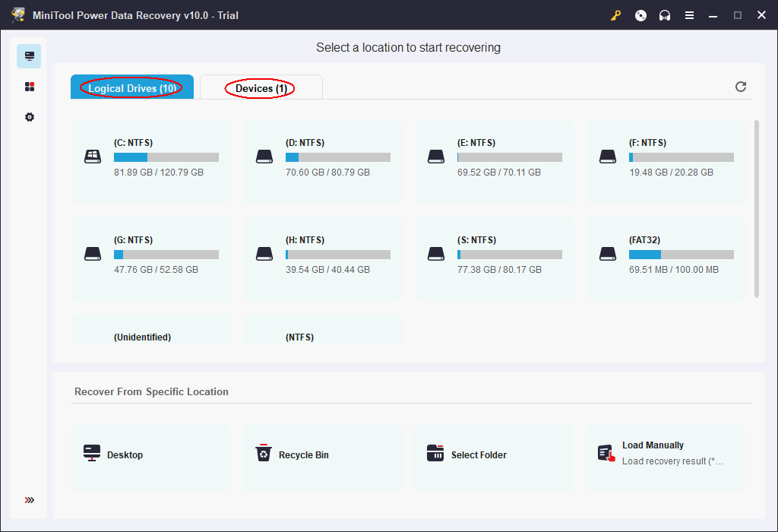Viewport: 778px width, 532px height.
Task: Choose Recycle Bin recovery location
Action: click(323, 455)
